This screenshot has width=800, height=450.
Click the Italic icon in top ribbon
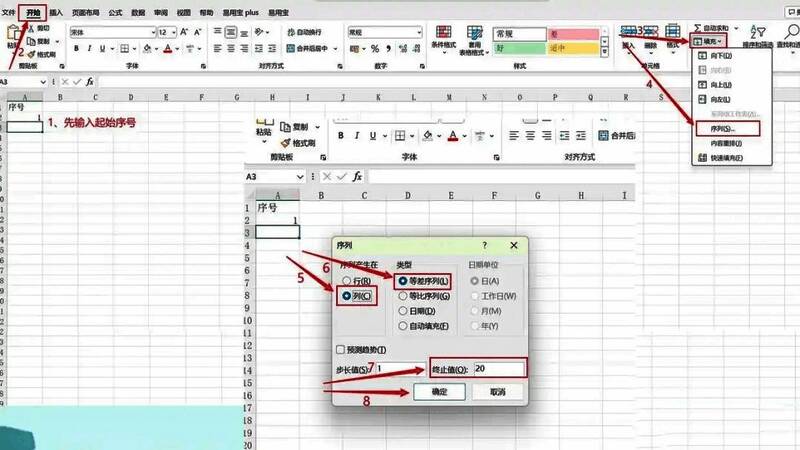(x=90, y=49)
